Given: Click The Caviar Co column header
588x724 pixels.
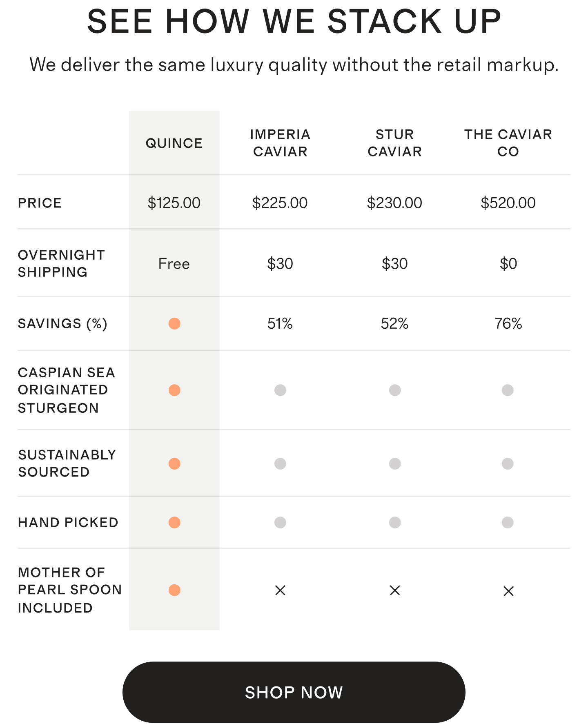Looking at the screenshot, I should pos(508,143).
